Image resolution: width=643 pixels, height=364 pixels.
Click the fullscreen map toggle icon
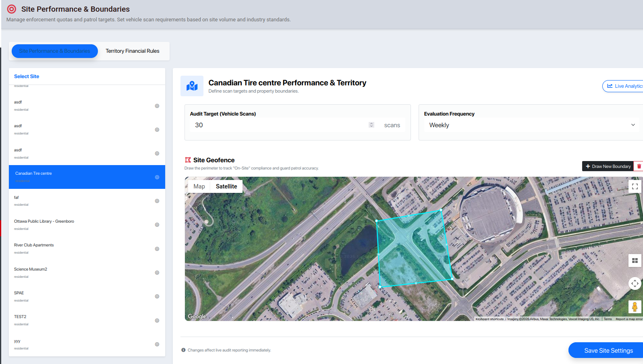pos(635,186)
